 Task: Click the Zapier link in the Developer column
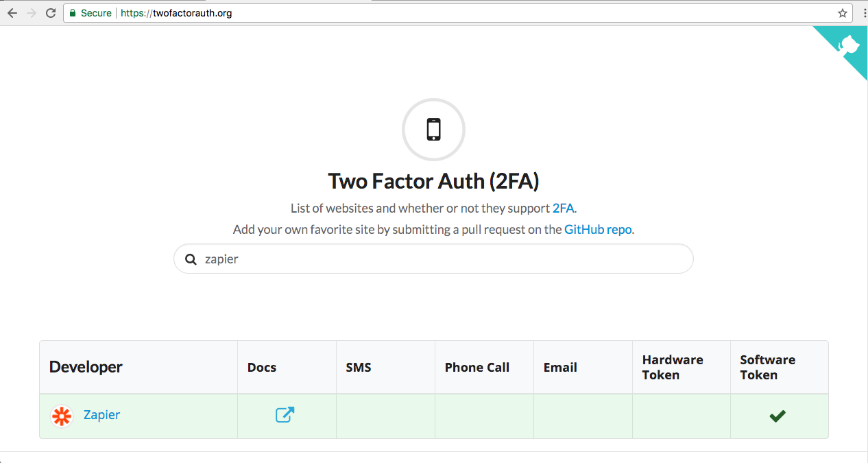(101, 415)
